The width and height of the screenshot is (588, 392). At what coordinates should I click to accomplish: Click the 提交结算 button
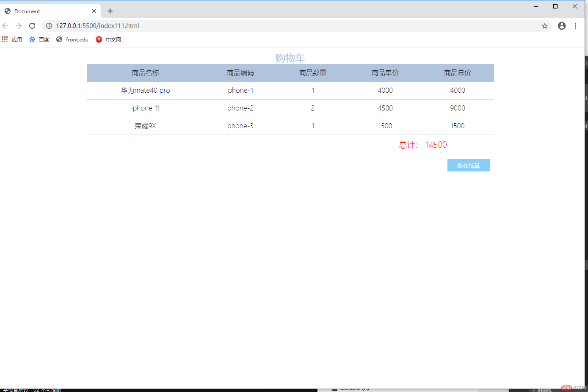468,165
